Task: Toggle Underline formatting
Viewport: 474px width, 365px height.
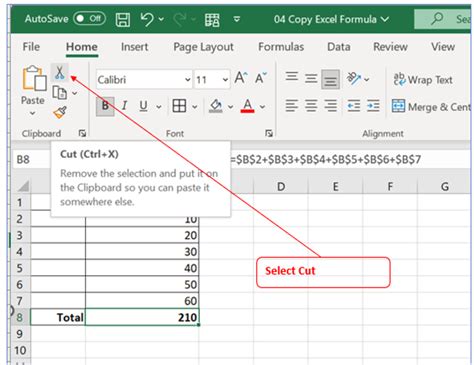Action: [x=143, y=106]
